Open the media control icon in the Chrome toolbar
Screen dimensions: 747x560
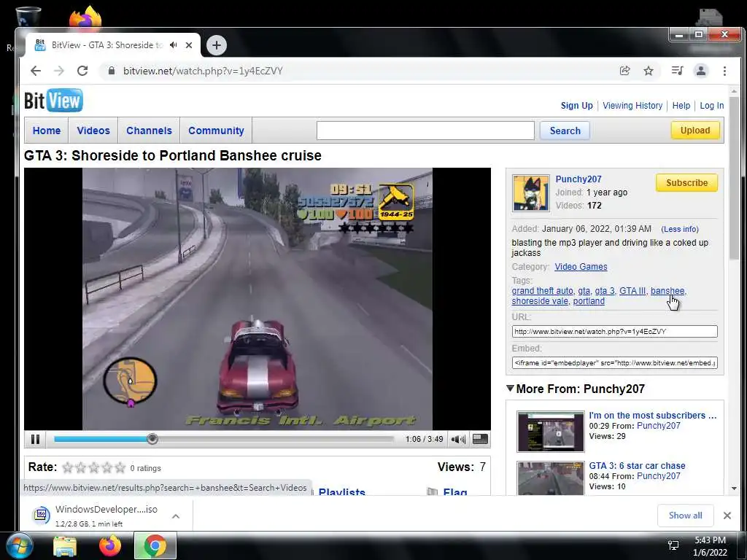click(x=677, y=71)
